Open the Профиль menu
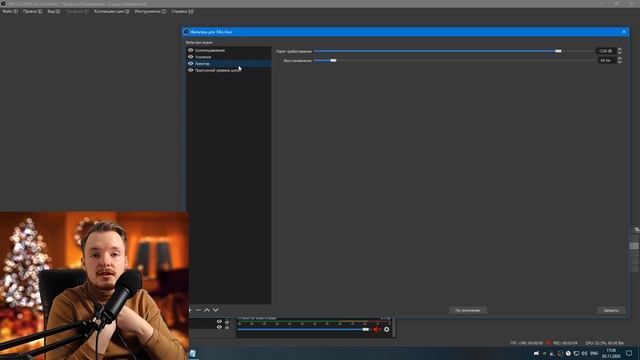640x360 pixels. [77, 11]
